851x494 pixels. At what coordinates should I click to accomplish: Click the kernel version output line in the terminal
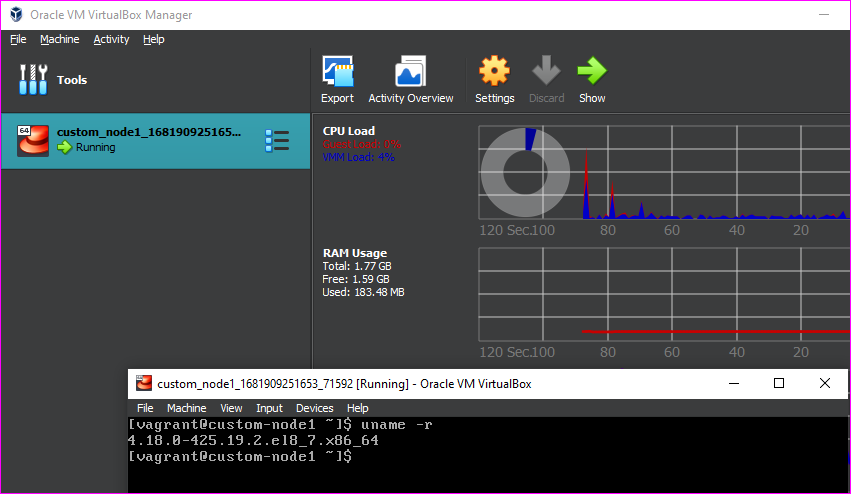(253, 440)
